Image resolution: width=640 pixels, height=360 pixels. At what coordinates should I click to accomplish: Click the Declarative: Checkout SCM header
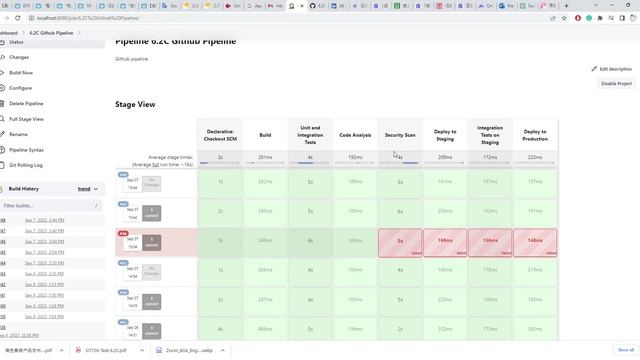pos(220,135)
